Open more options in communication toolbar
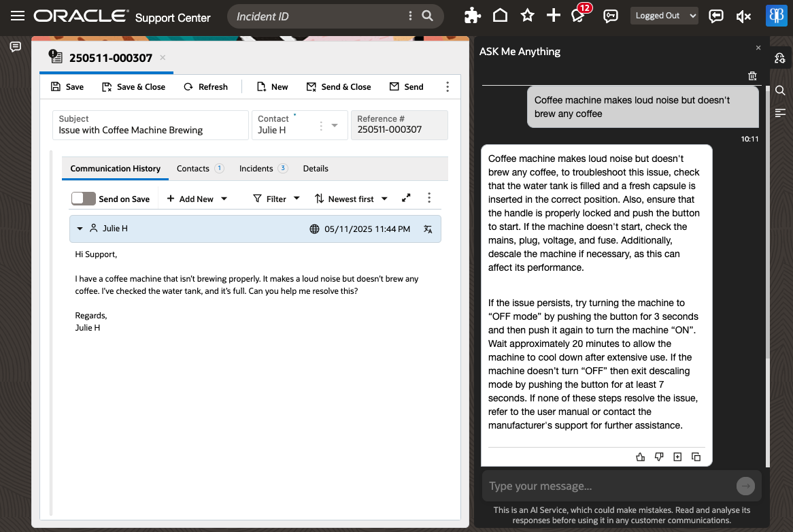The height and width of the screenshot is (532, 793). tap(429, 198)
